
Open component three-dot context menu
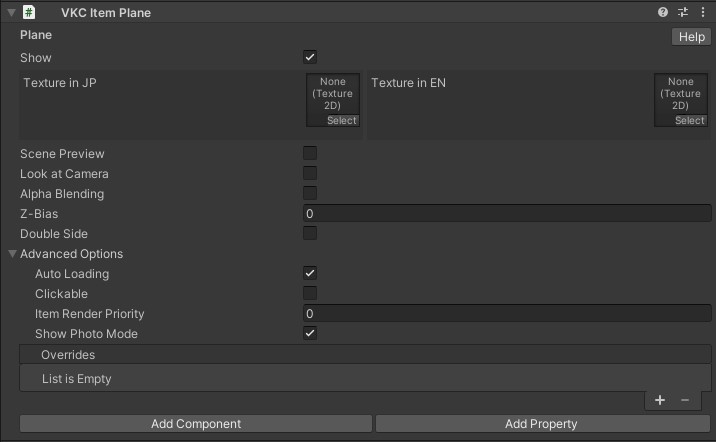702,13
